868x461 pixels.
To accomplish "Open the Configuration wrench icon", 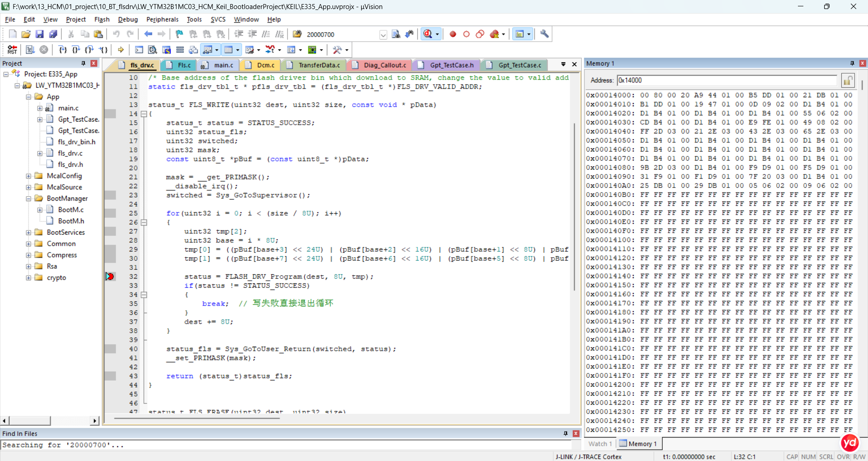I will pos(544,34).
